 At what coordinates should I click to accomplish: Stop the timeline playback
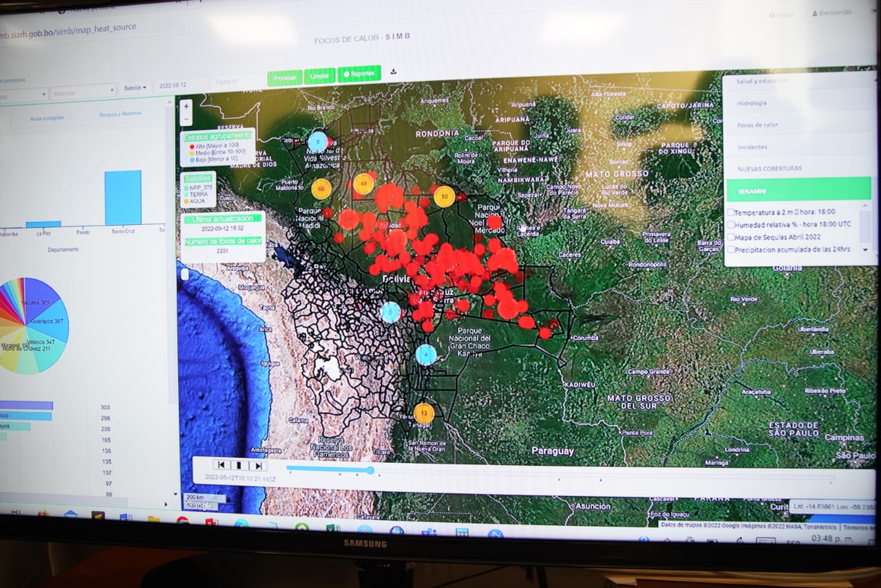[x=239, y=466]
